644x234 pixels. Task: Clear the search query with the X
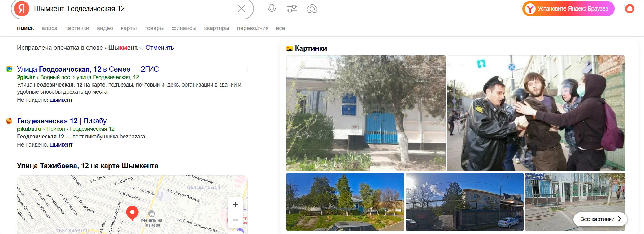tap(241, 9)
